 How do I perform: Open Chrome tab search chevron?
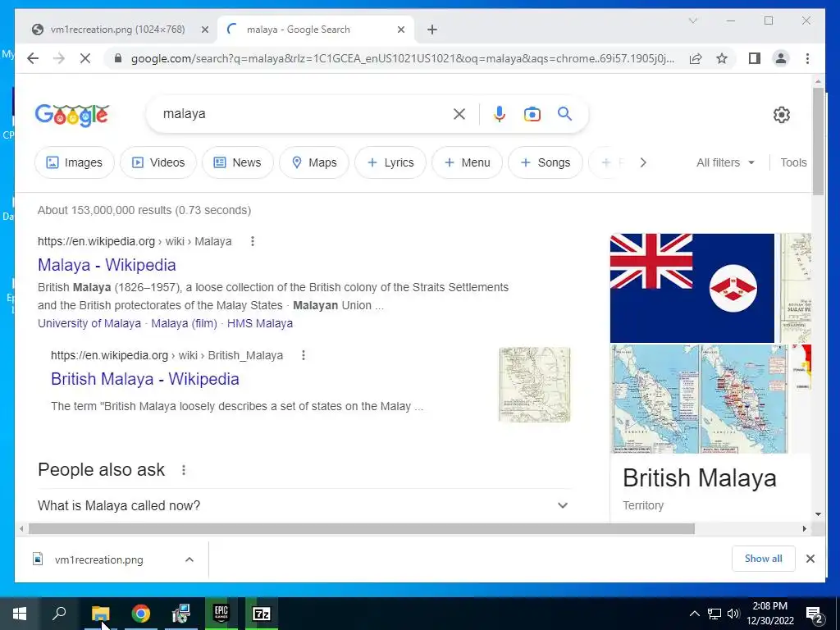click(x=692, y=21)
